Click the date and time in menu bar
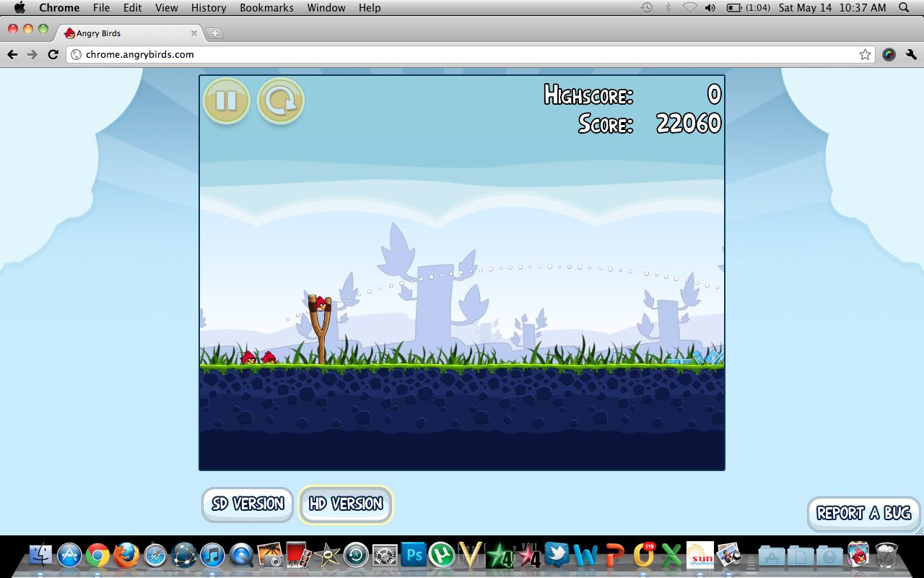 point(832,8)
